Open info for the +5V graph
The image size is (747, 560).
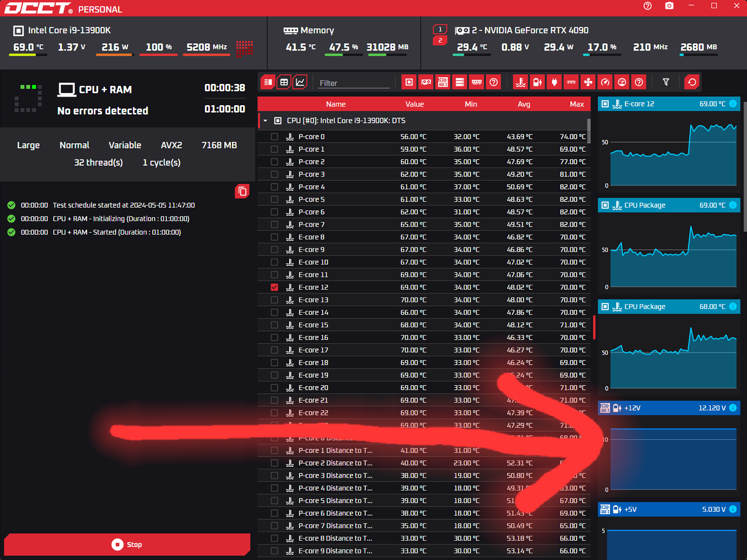733,509
